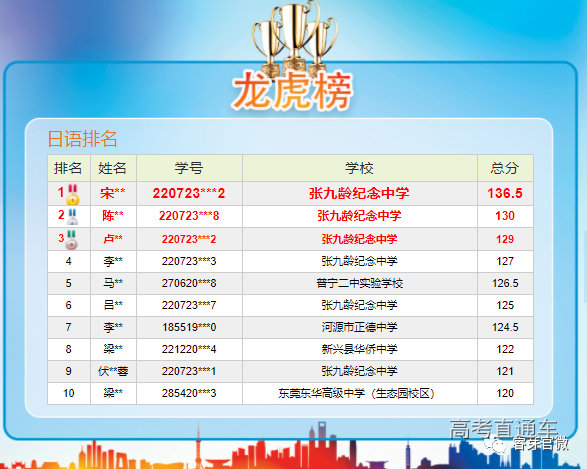Click score 127

505,261
